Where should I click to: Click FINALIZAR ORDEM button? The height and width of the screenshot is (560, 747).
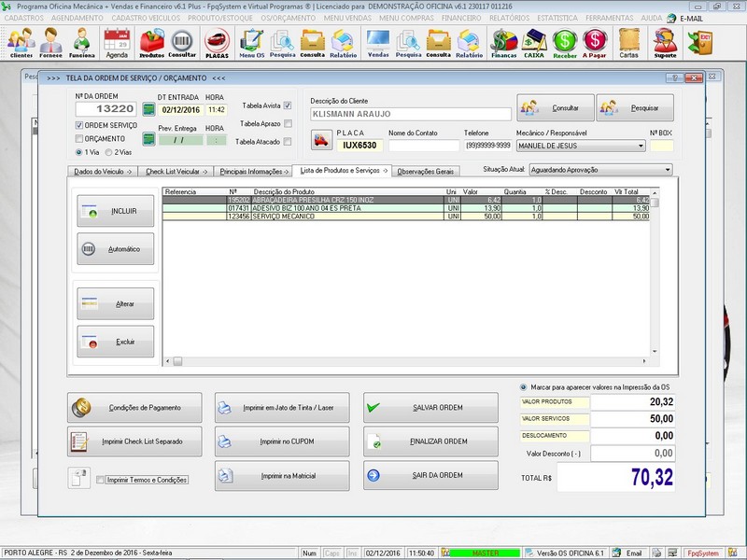pyautogui.click(x=430, y=441)
